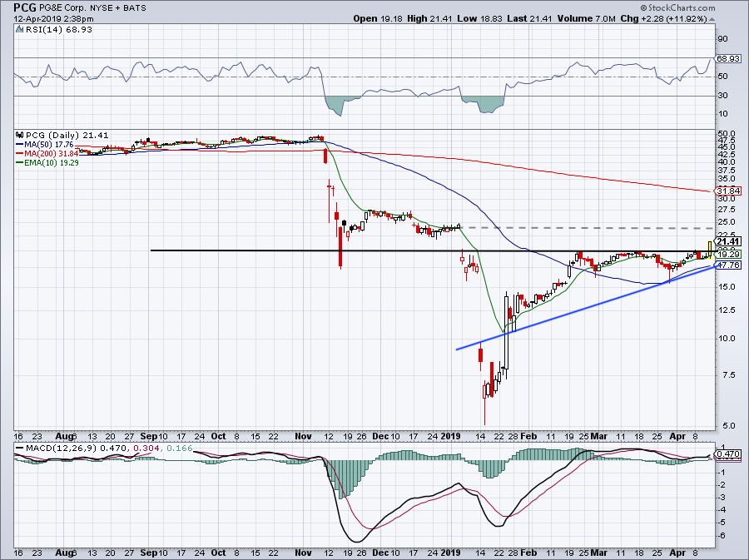Click the 0.166 MACD histogram value
The height and width of the screenshot is (560, 749).
pyautogui.click(x=179, y=448)
